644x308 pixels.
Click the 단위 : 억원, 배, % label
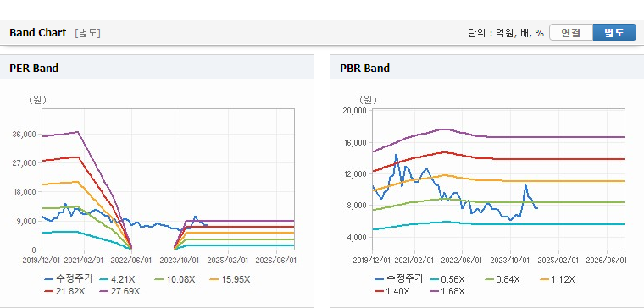506,33
